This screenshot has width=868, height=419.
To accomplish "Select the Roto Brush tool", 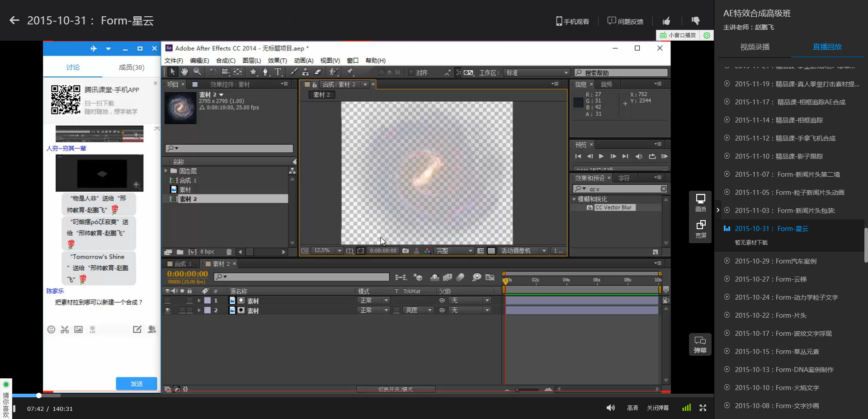I will 334,72.
